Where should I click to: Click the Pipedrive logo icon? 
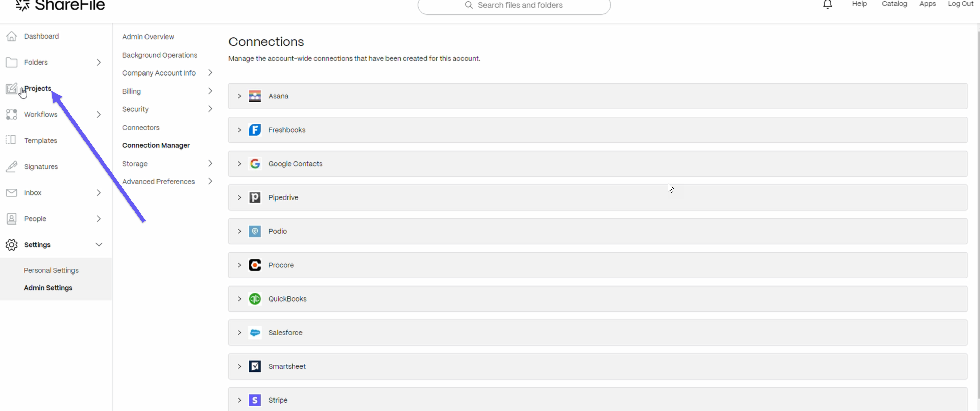click(255, 198)
